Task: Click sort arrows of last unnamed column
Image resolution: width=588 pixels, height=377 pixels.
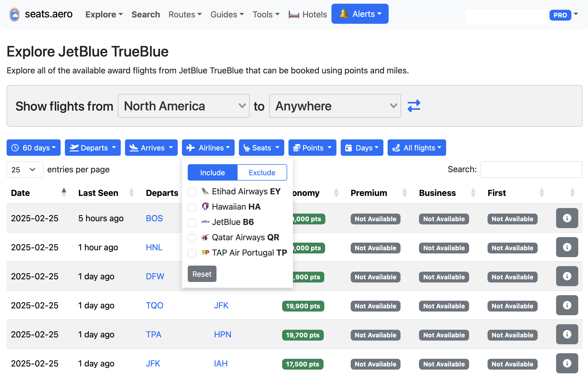Action: tap(572, 193)
